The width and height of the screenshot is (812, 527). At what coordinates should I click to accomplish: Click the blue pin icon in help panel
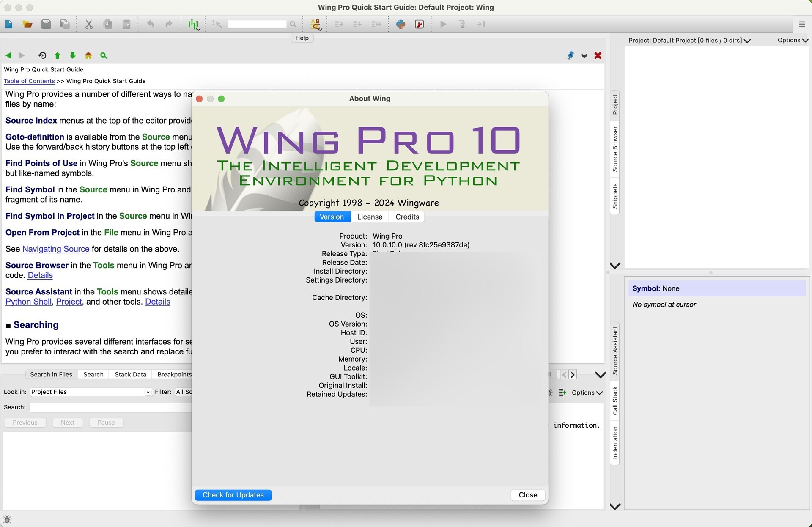click(x=571, y=55)
